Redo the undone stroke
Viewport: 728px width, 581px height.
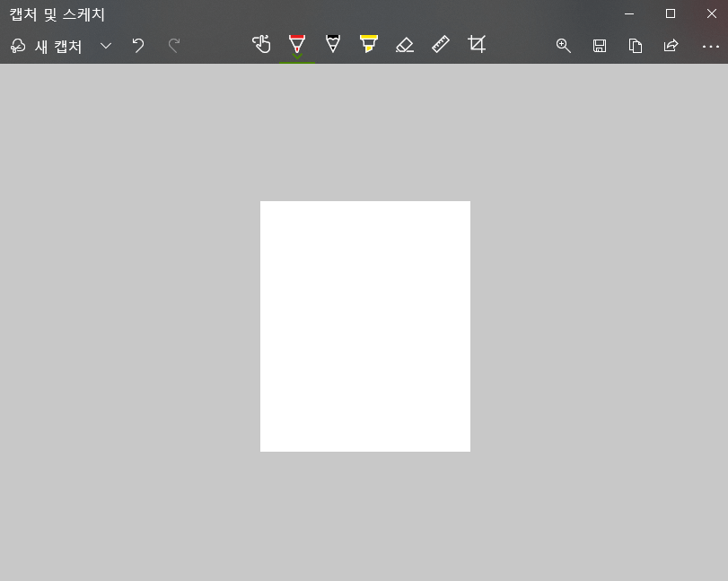tap(174, 46)
